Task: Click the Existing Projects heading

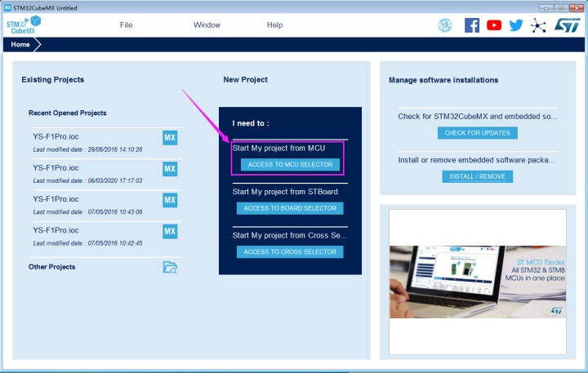Action: click(52, 79)
